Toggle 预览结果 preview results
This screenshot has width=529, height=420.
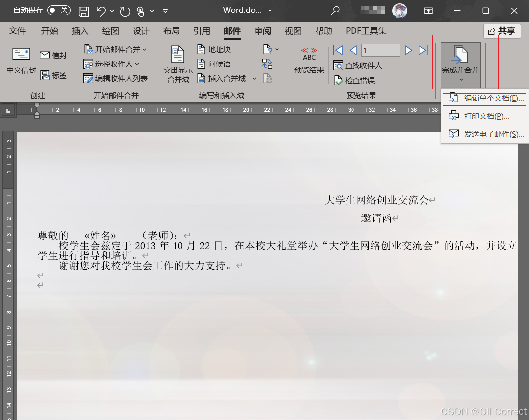tap(309, 61)
